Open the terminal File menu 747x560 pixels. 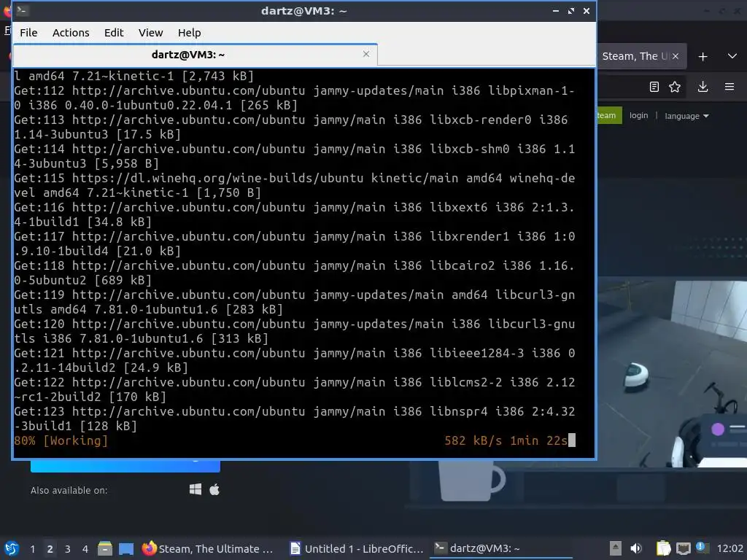28,33
